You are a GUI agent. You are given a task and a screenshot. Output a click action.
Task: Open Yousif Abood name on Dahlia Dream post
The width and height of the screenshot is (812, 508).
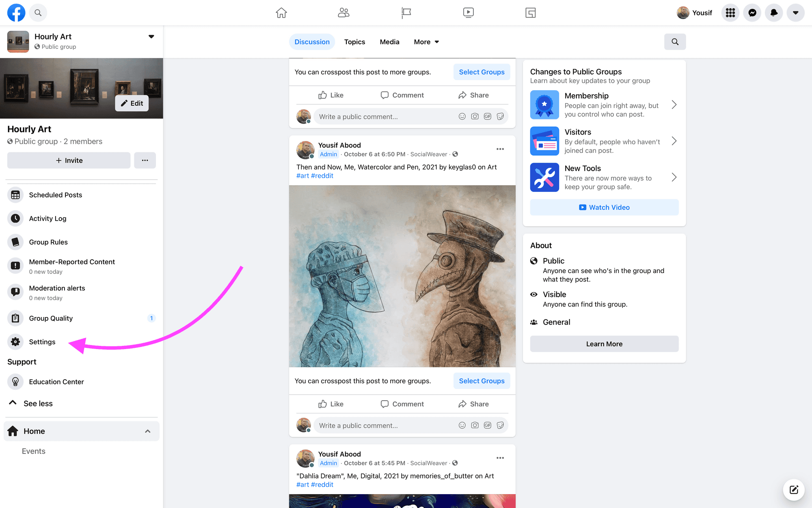pyautogui.click(x=339, y=454)
